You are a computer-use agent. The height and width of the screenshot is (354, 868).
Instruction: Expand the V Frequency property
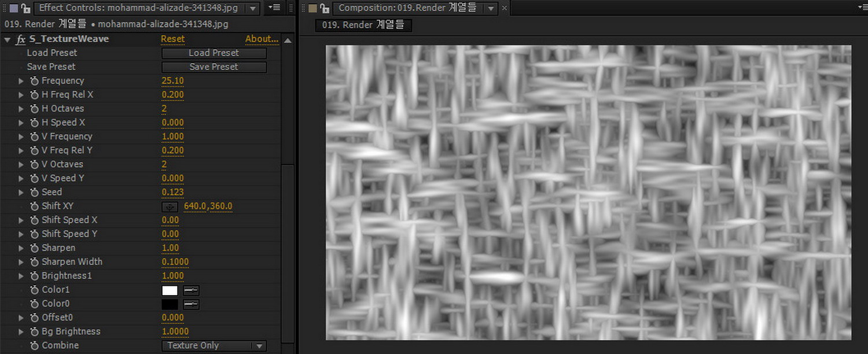coord(21,137)
